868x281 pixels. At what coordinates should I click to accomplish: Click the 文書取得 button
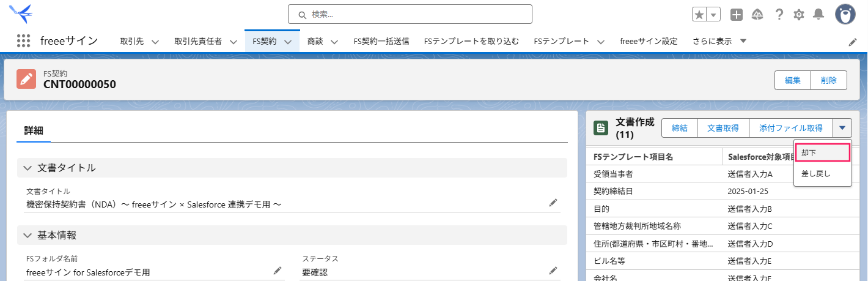click(x=723, y=128)
